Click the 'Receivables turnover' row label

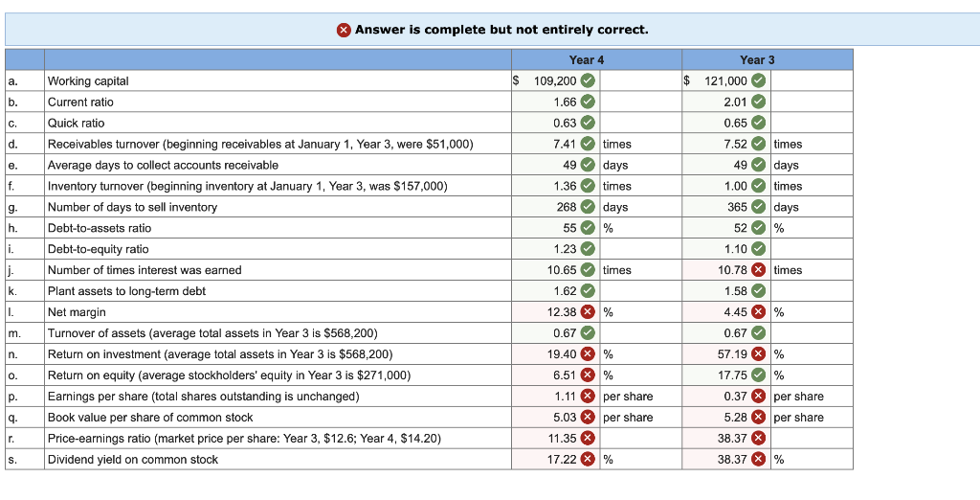260,145
